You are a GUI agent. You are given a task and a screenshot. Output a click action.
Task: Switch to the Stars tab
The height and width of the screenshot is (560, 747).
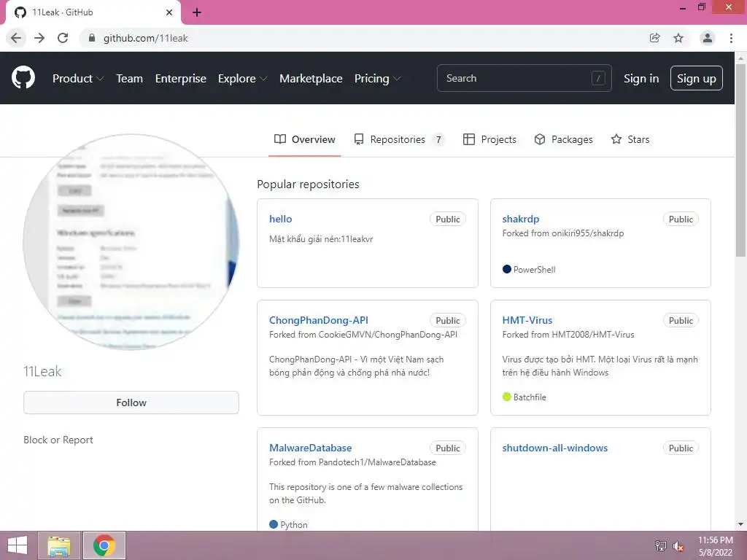pyautogui.click(x=630, y=139)
